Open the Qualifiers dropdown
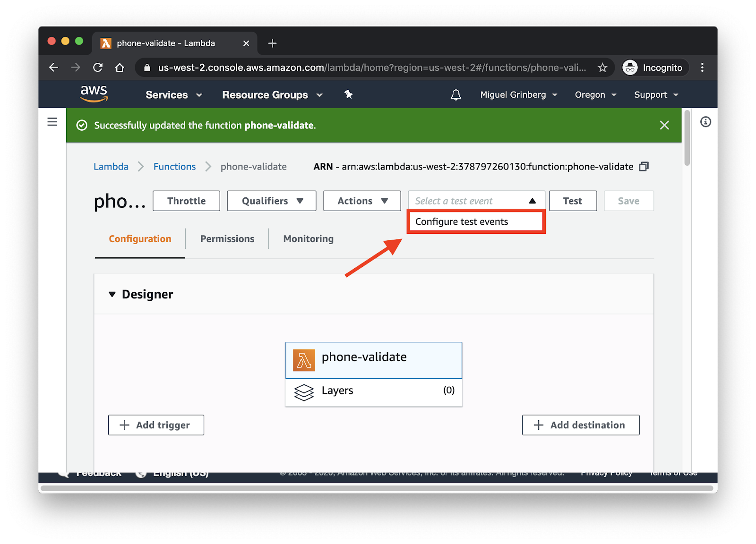756x544 pixels. click(272, 201)
